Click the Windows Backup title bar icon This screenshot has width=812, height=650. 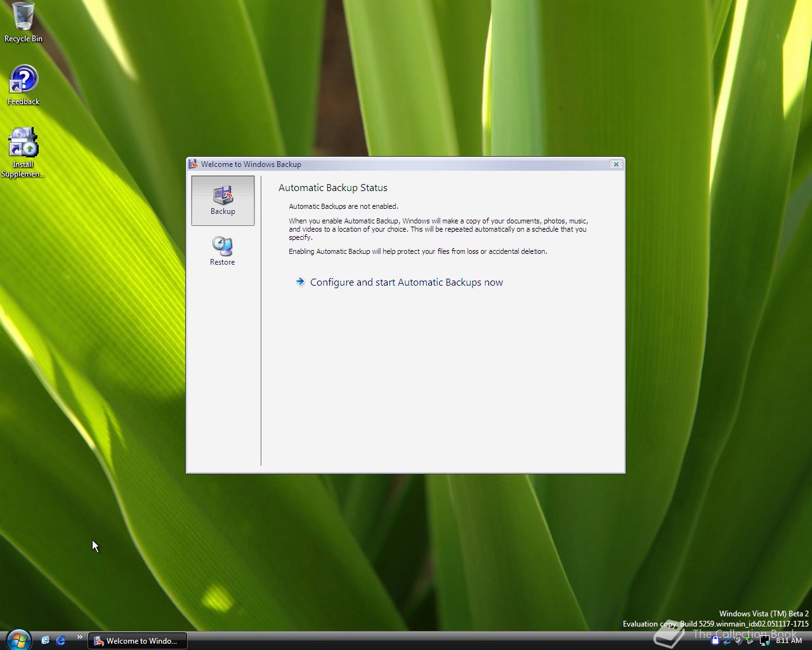pyautogui.click(x=193, y=164)
